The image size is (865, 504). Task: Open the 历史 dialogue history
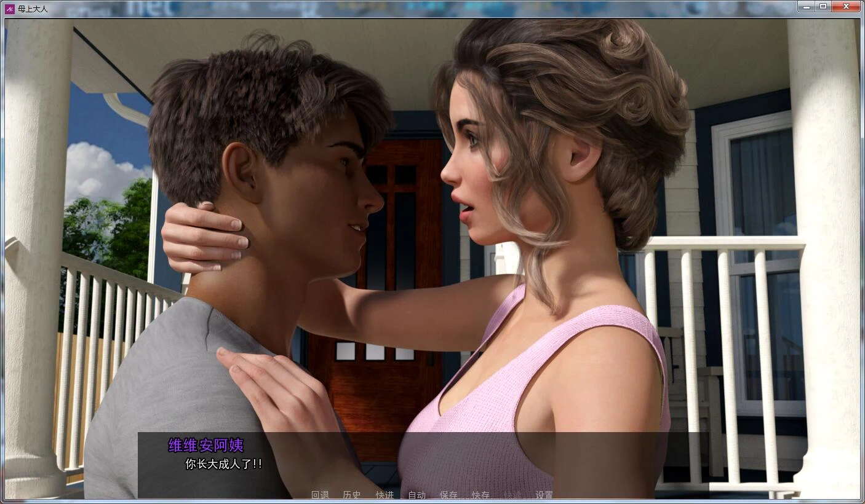tap(352, 495)
